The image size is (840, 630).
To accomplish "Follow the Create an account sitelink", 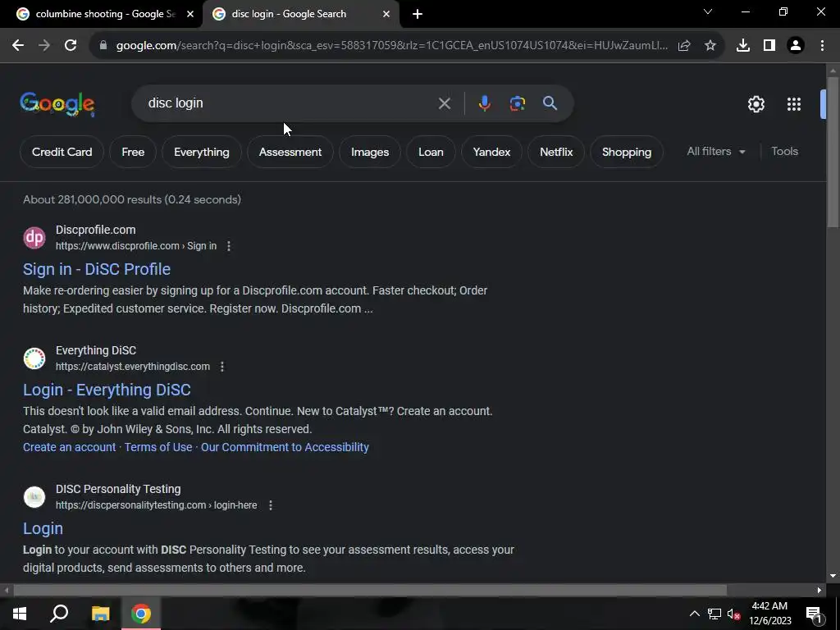I will pos(69,447).
